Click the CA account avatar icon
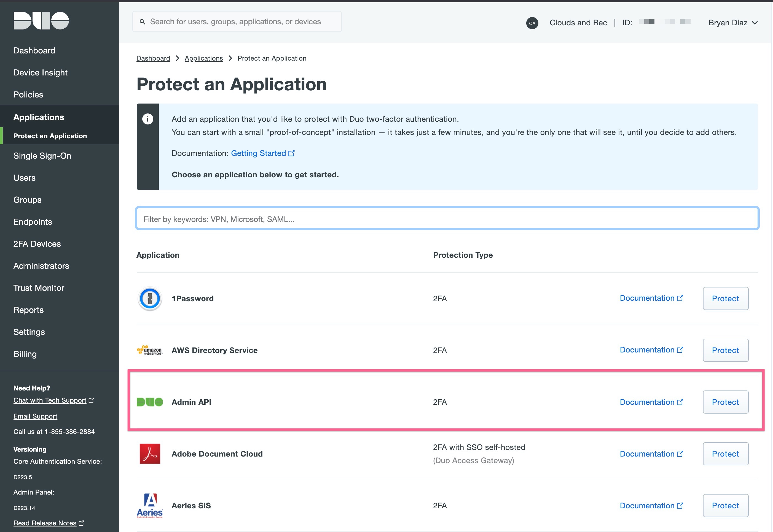 (532, 23)
